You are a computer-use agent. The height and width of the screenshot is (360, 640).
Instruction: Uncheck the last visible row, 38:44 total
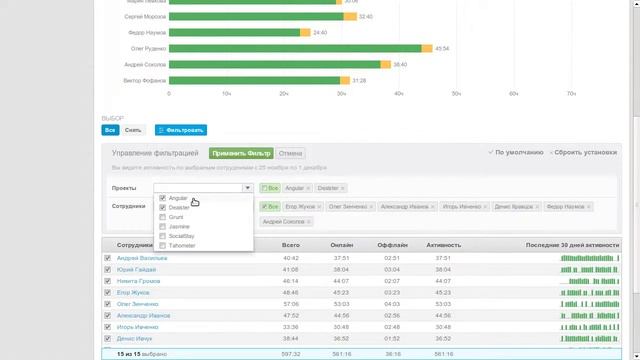click(x=107, y=338)
